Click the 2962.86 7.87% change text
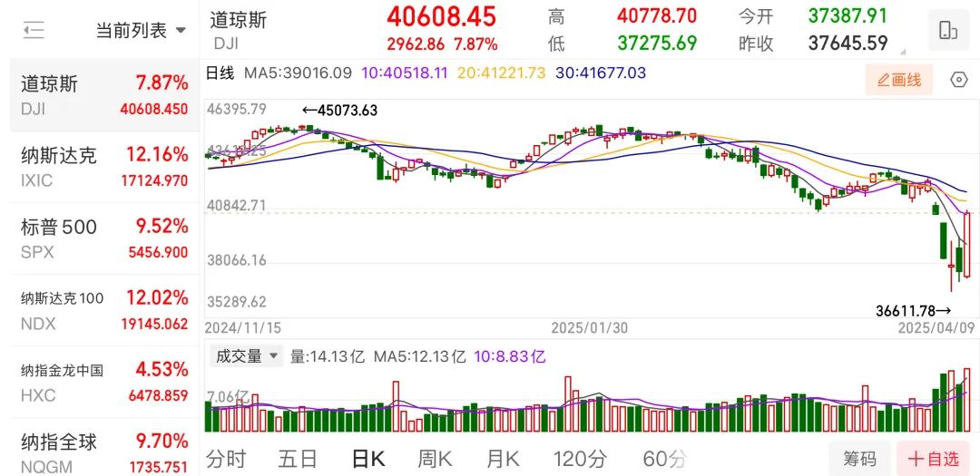 pyautogui.click(x=442, y=44)
